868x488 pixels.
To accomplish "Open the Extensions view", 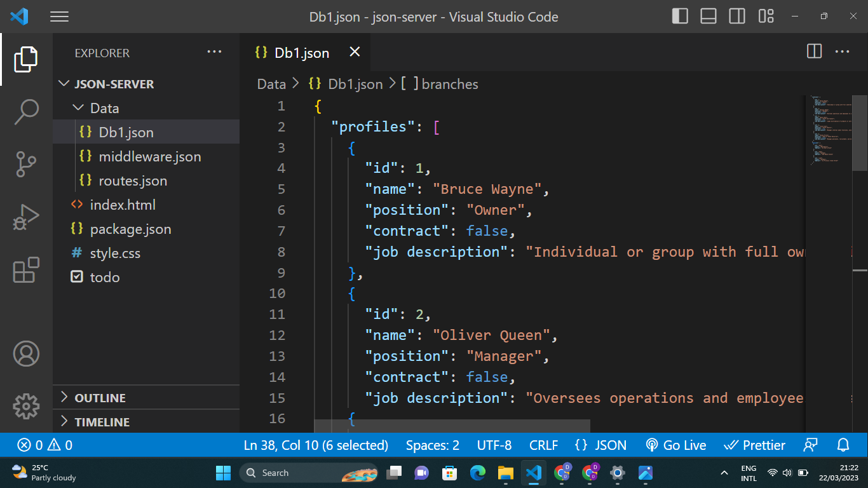I will point(26,269).
